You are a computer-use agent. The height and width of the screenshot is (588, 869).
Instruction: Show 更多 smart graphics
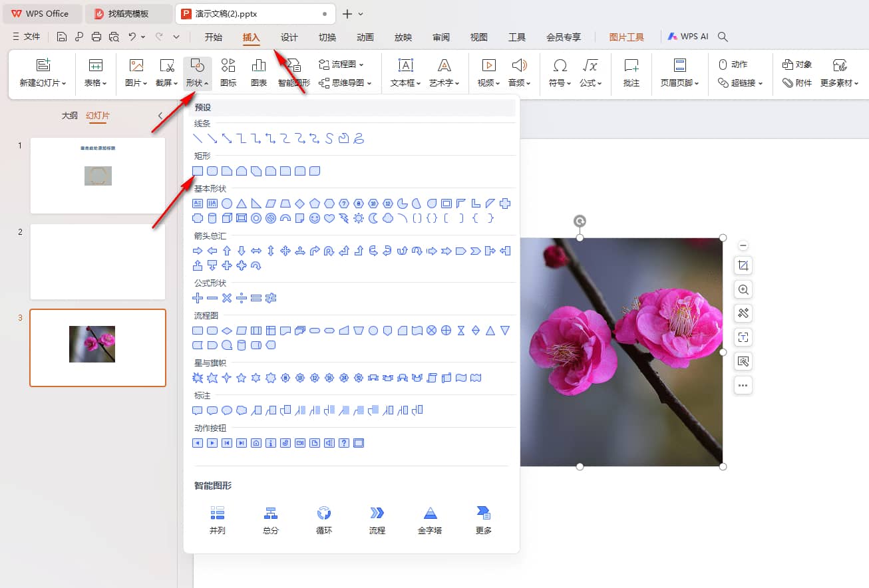[x=484, y=519]
